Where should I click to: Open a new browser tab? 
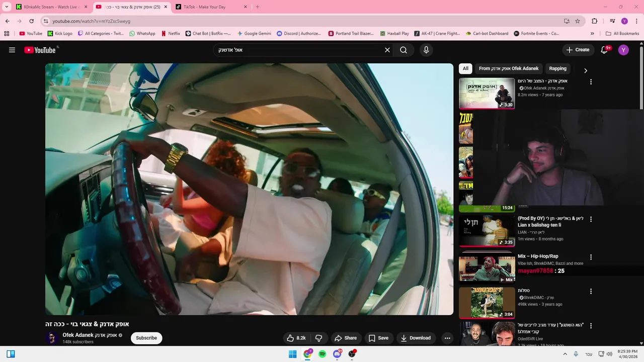tap(258, 7)
